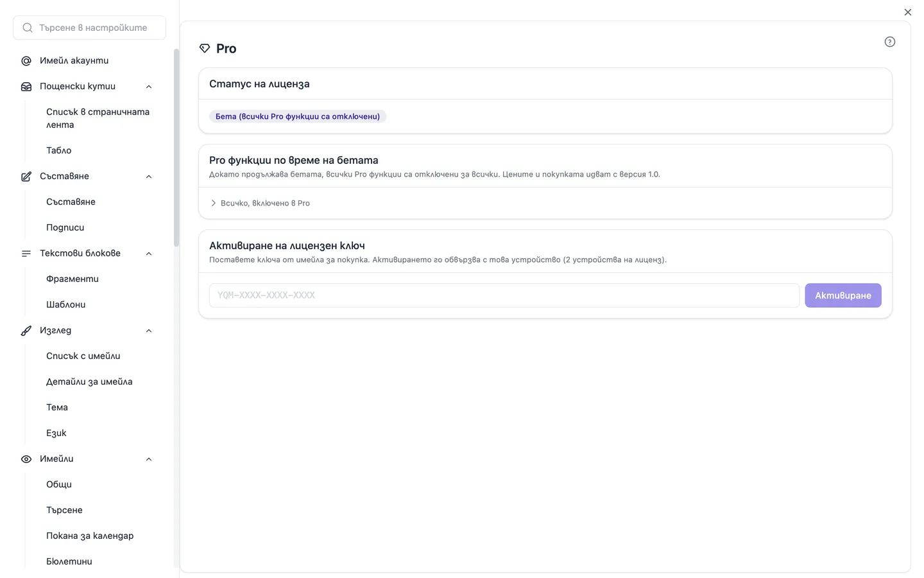Open Списък в страничната лента
This screenshot has width=924, height=578.
pos(98,118)
